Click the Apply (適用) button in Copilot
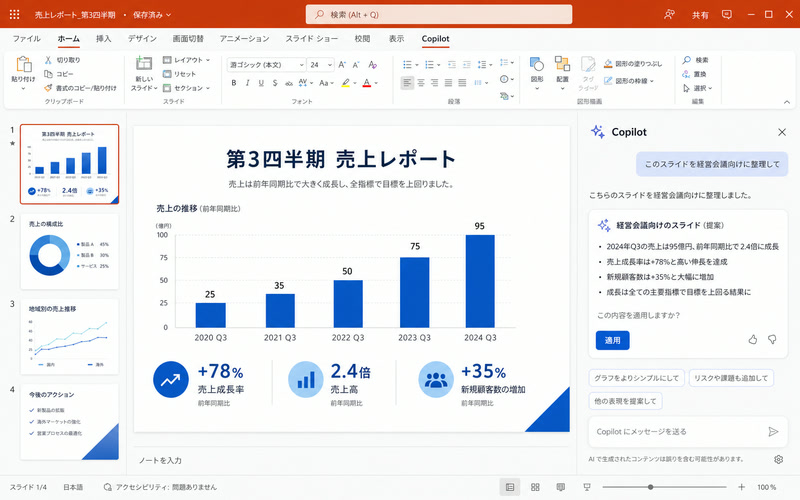The image size is (800, 500). [x=612, y=340]
